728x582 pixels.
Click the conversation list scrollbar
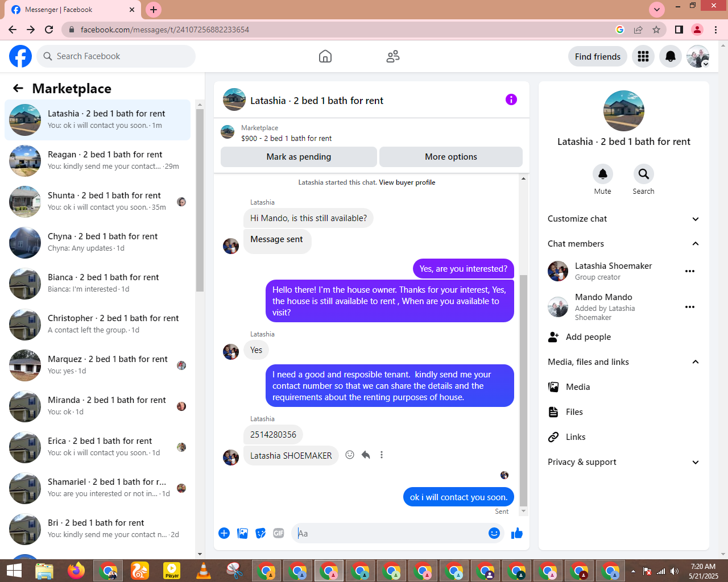pos(200,200)
